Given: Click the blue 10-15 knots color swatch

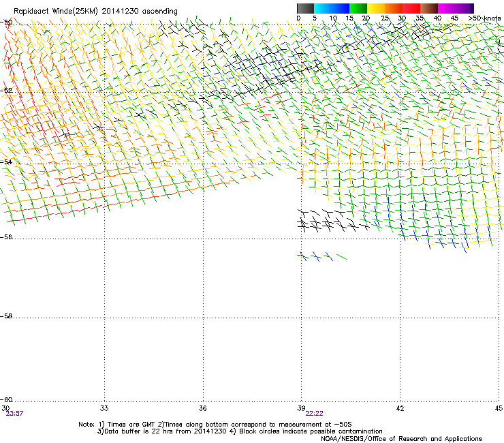Looking at the screenshot, I should pyautogui.click(x=341, y=8).
